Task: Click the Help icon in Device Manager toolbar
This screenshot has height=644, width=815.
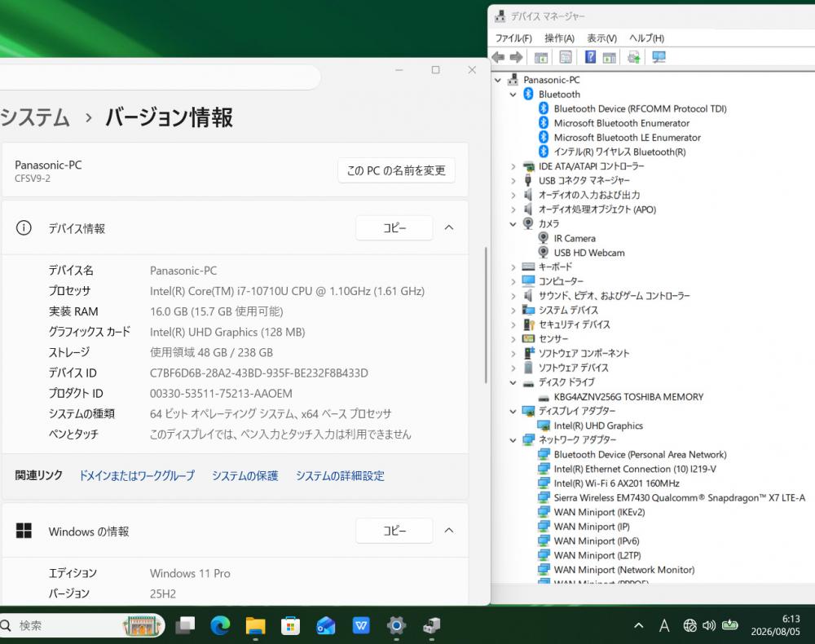Action: click(590, 57)
